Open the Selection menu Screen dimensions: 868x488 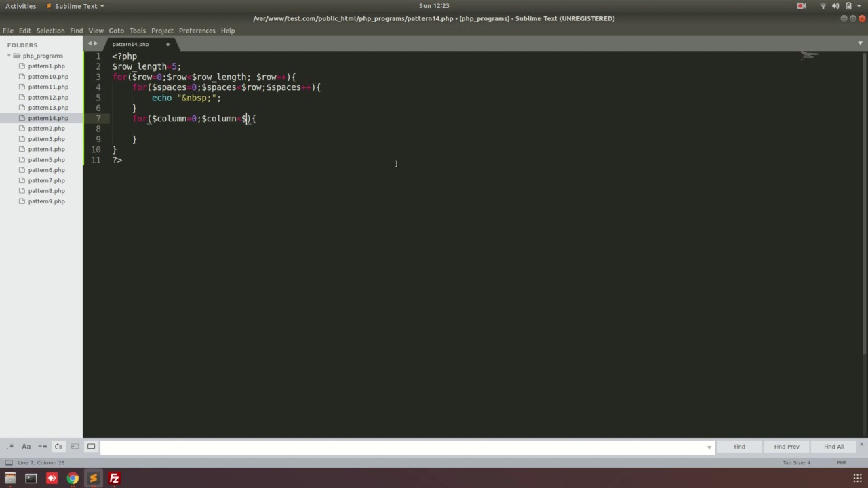pos(50,30)
